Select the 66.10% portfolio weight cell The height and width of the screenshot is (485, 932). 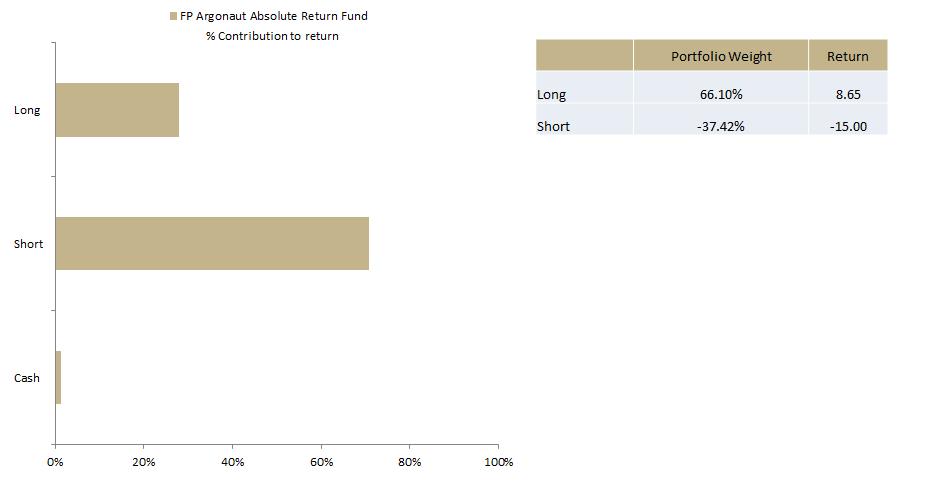tap(721, 95)
